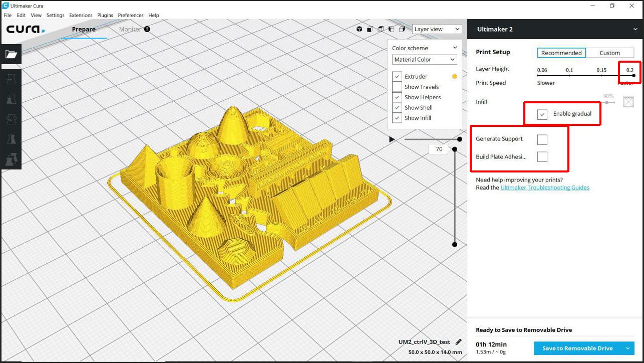Toggle the Show Shell checkbox

[397, 107]
